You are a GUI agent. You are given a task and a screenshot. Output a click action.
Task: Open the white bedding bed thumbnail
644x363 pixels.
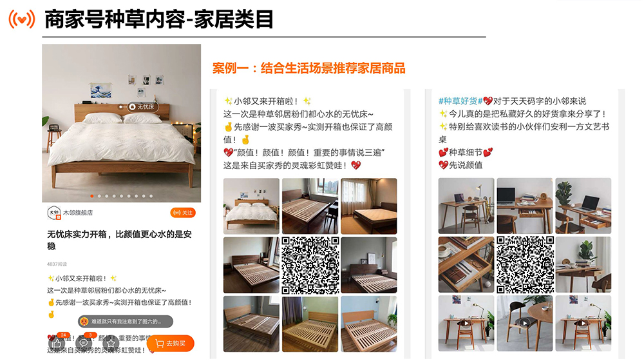(x=251, y=206)
